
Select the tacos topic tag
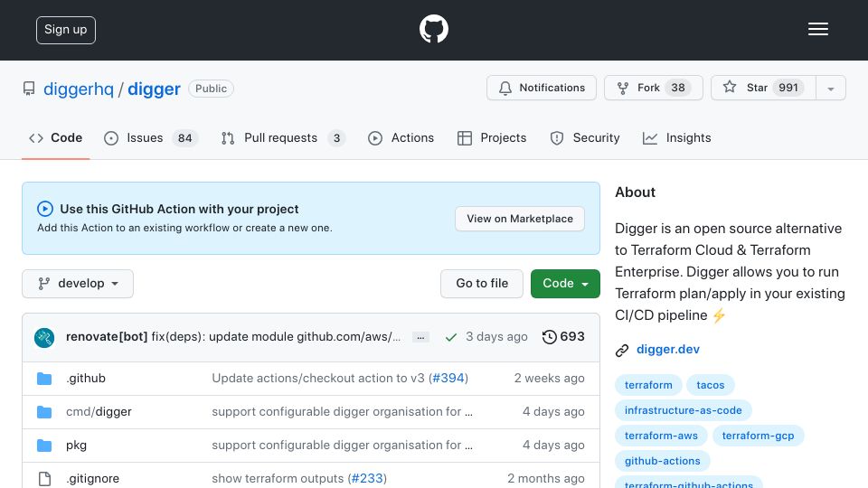click(x=711, y=385)
